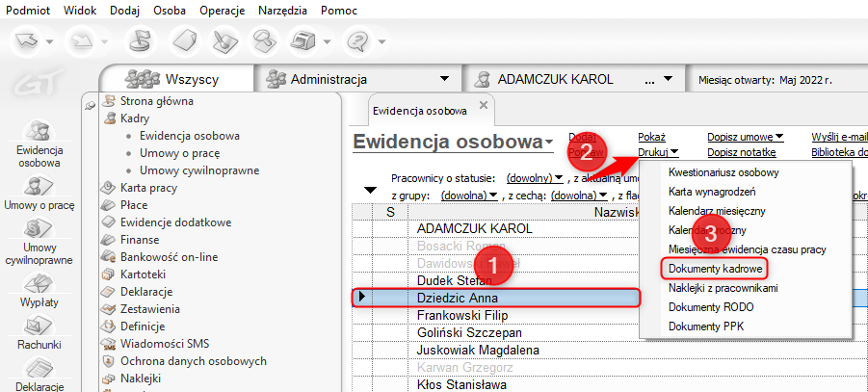
Task: Open the dropdown arrow beside the back icon
Action: [x=50, y=42]
